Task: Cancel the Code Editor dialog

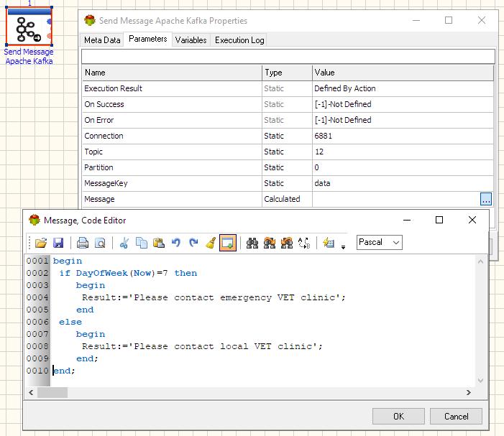Action: 456,417
